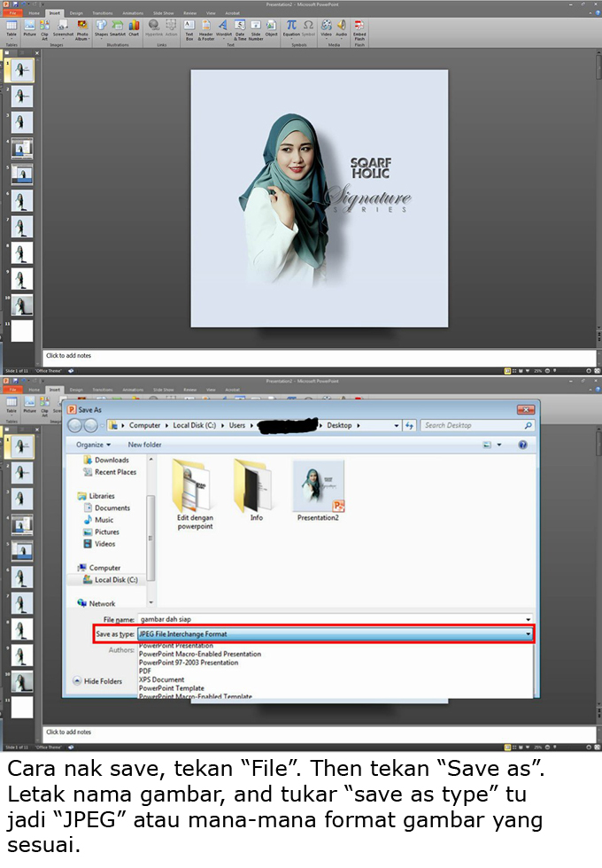Image resolution: width=602 pixels, height=868 pixels.
Task: Pick 'PowerPoint Template' in the type list
Action: point(171,688)
